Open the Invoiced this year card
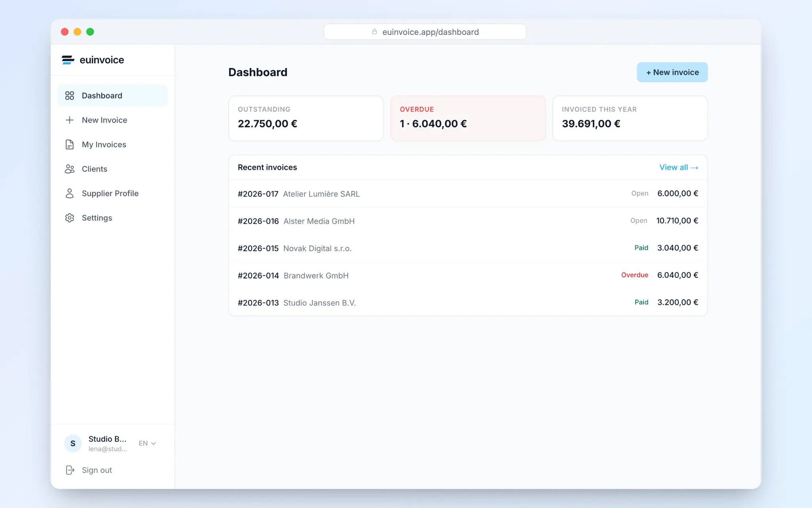This screenshot has height=508, width=812. [x=630, y=118]
